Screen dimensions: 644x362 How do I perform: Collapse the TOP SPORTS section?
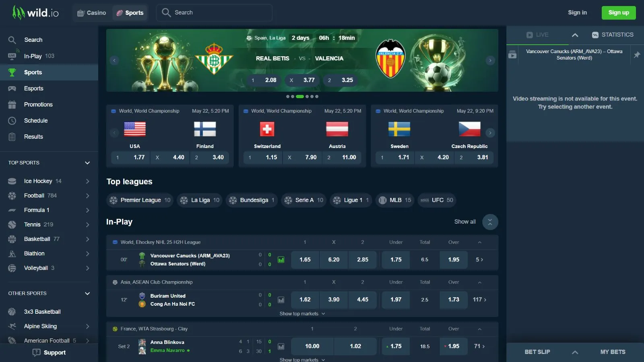tap(87, 163)
